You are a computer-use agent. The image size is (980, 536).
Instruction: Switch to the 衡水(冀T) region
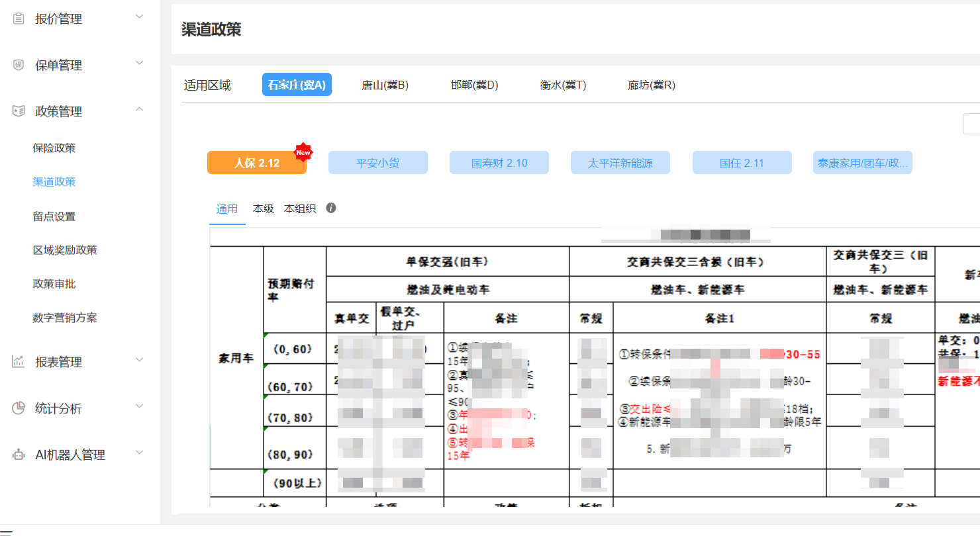[563, 85]
